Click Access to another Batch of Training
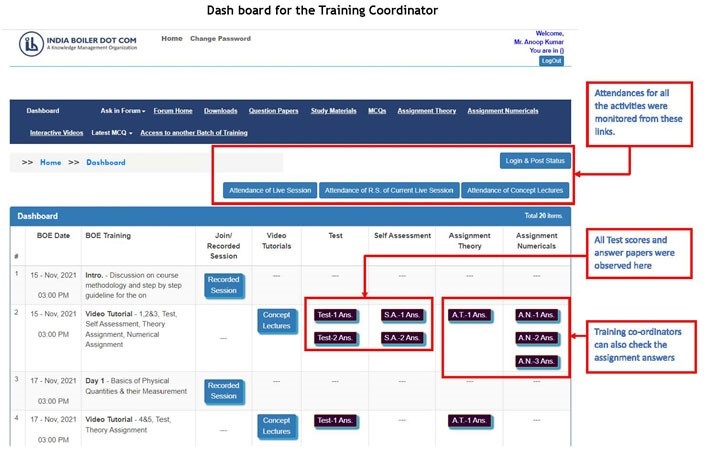Screen dimensions: 704x454 pyautogui.click(x=193, y=132)
